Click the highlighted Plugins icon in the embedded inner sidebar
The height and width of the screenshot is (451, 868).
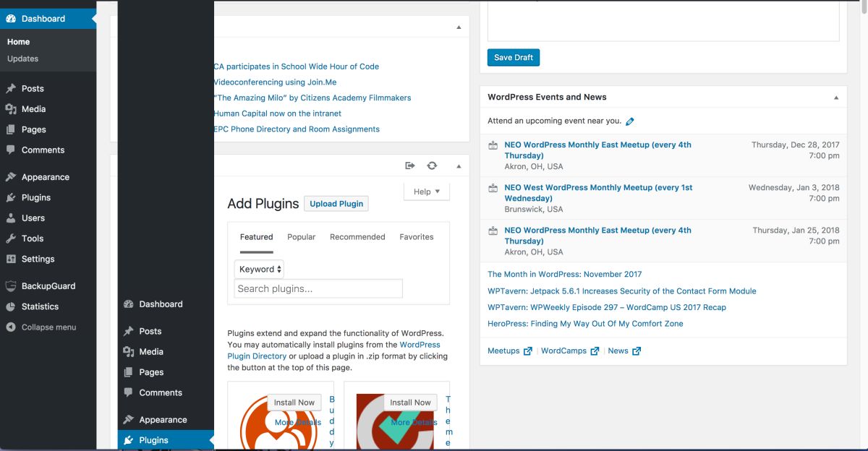[129, 440]
